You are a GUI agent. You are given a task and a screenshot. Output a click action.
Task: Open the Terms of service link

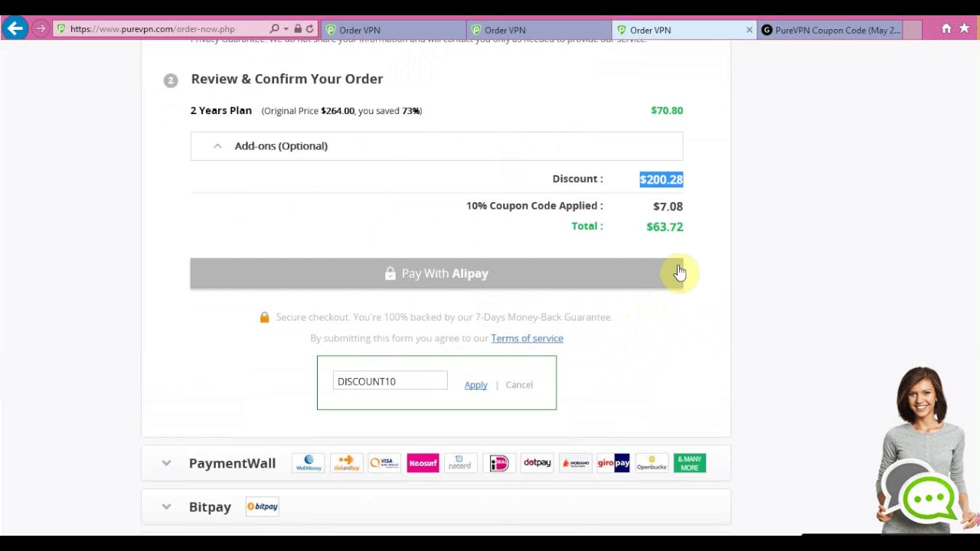point(527,338)
